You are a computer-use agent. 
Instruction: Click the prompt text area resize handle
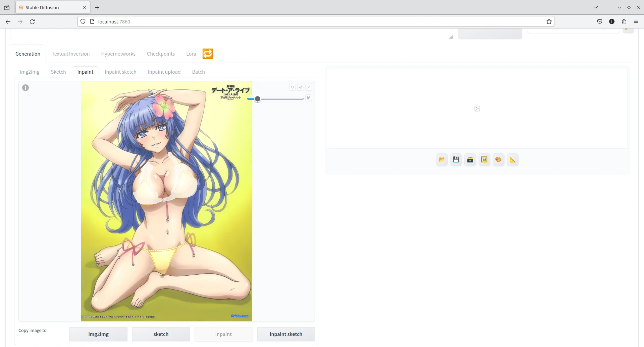(x=451, y=37)
